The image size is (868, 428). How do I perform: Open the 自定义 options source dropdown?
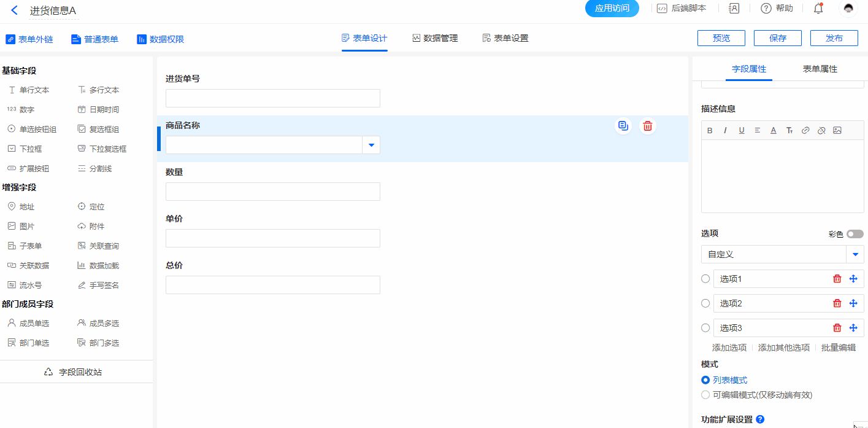[x=855, y=254]
